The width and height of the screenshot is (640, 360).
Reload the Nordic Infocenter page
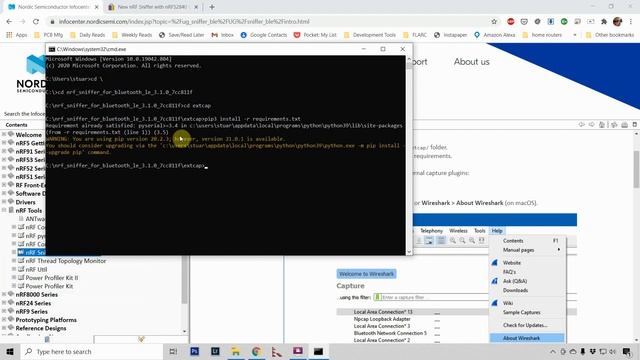[36, 22]
